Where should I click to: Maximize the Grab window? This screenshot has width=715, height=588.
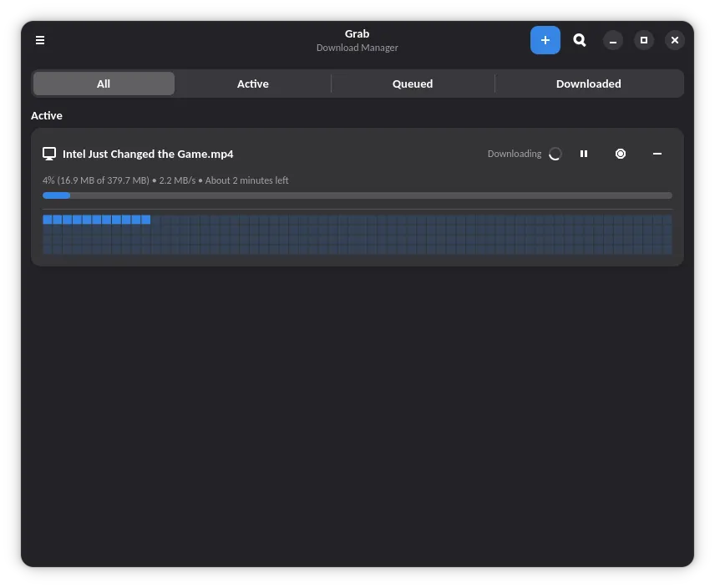pyautogui.click(x=644, y=40)
